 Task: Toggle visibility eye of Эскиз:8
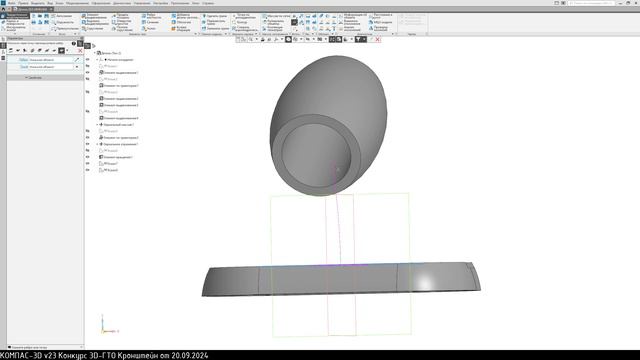(88, 170)
